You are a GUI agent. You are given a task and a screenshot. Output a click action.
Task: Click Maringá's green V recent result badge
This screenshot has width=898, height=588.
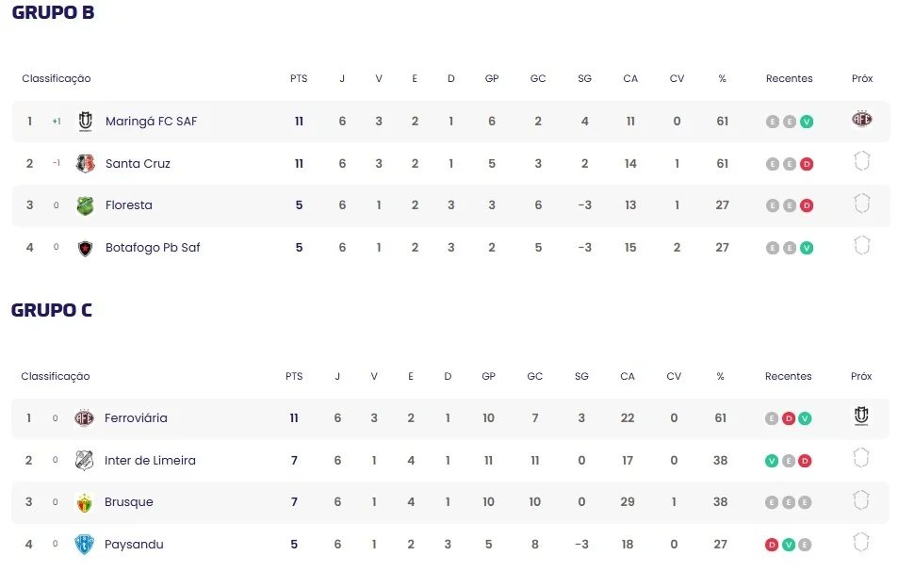807,122
